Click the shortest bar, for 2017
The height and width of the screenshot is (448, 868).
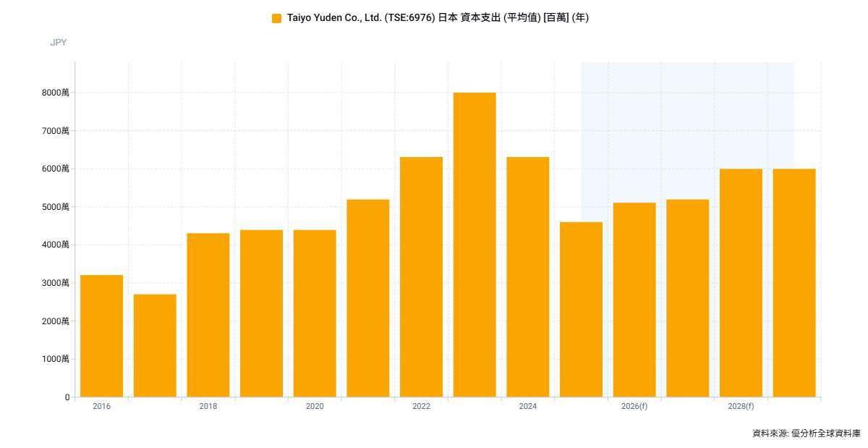coord(155,345)
